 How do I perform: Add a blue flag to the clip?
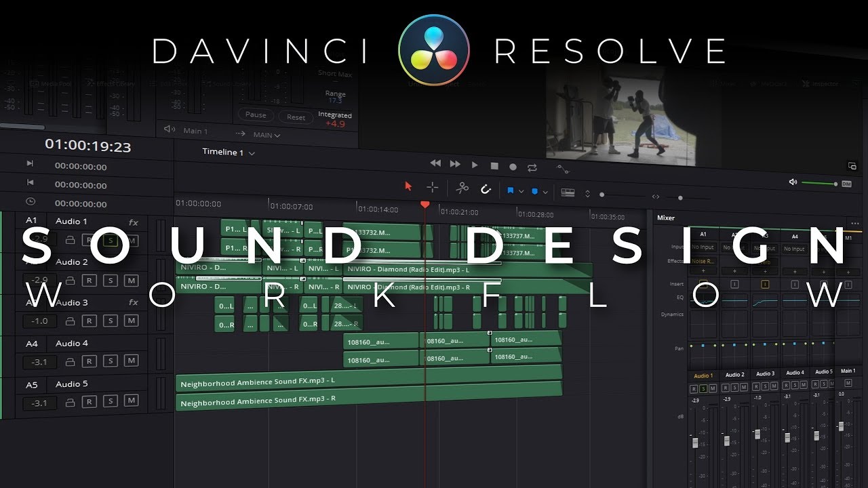pos(510,191)
